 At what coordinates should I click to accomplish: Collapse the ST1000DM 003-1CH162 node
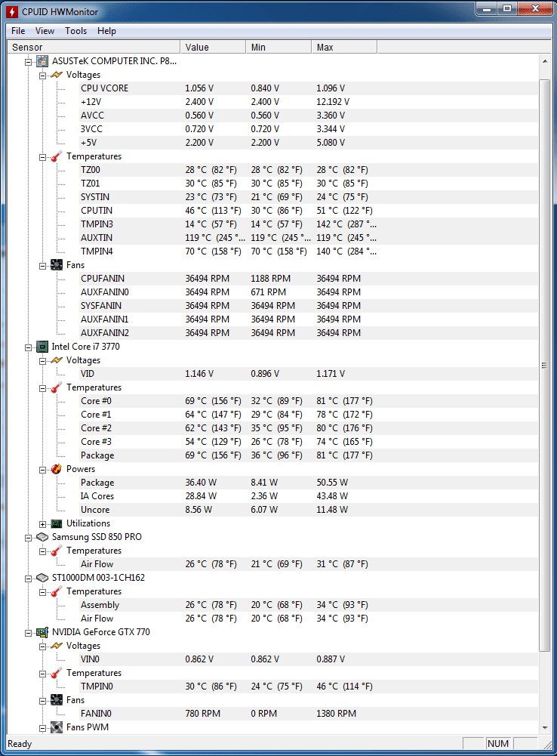[29, 578]
